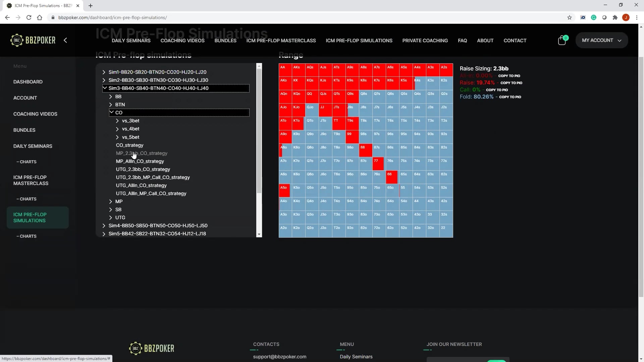This screenshot has width=644, height=362.
Task: Go to PRIVATE COACHING menu item
Action: [425, 41]
